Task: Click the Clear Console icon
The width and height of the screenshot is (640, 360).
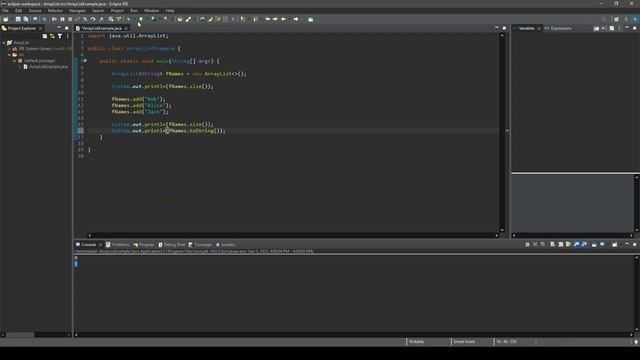Action: 552,244
